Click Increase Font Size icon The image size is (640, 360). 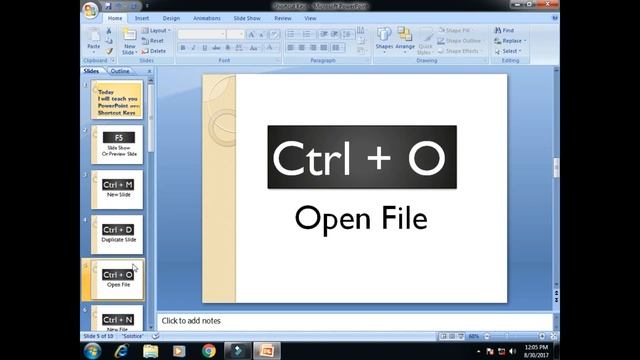pyautogui.click(x=251, y=35)
